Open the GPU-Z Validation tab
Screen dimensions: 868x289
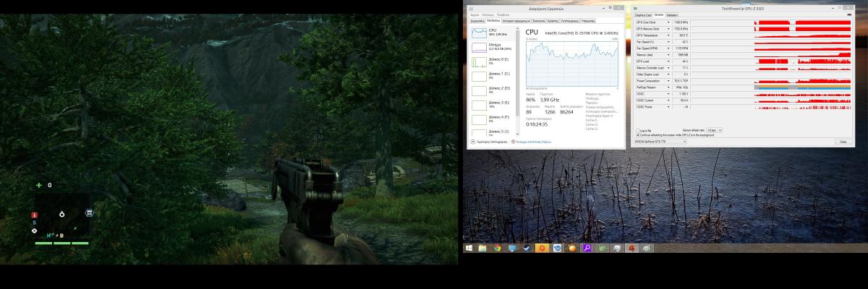point(672,15)
